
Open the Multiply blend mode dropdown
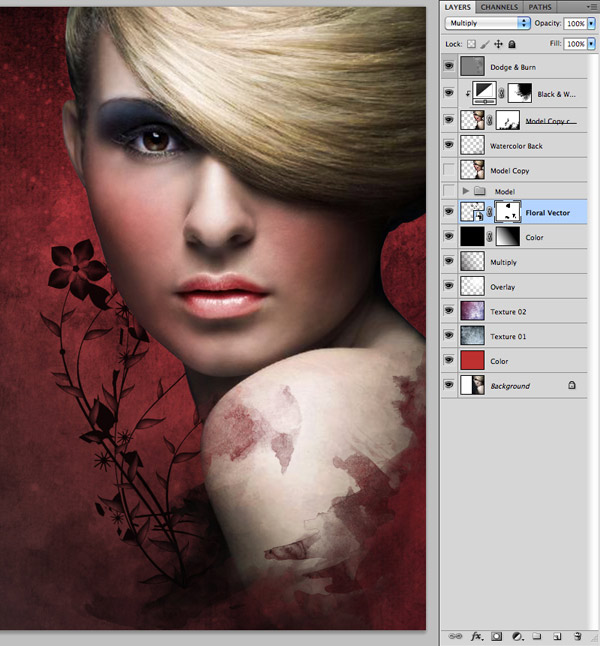click(x=487, y=22)
